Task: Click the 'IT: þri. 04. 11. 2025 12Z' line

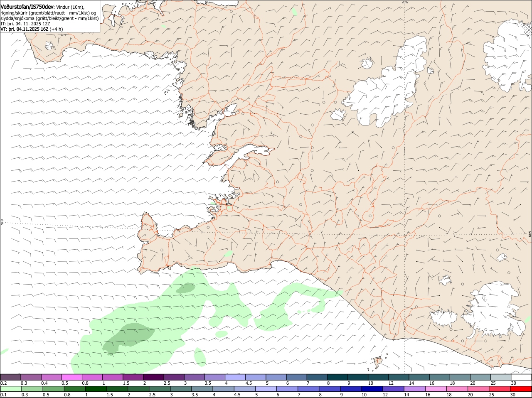Action: pos(25,24)
